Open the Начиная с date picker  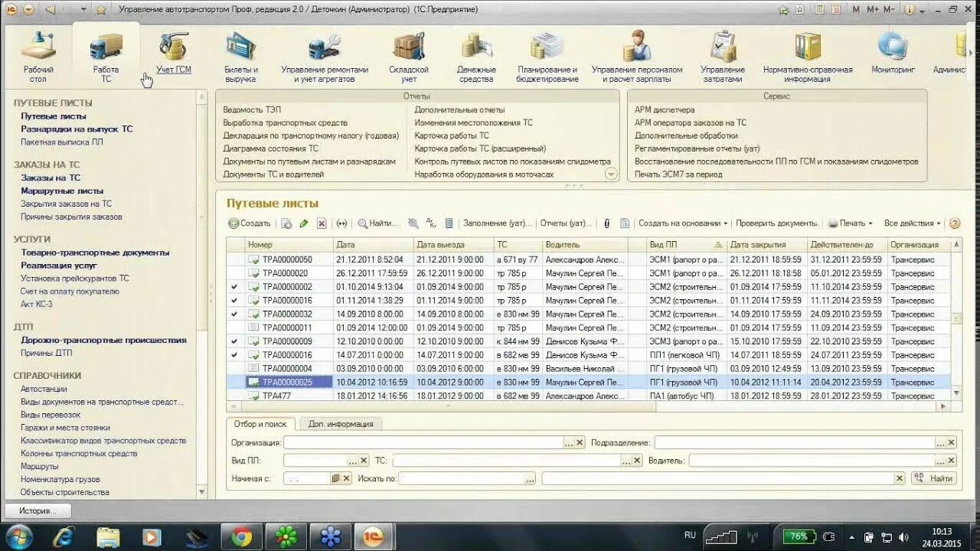tap(335, 478)
